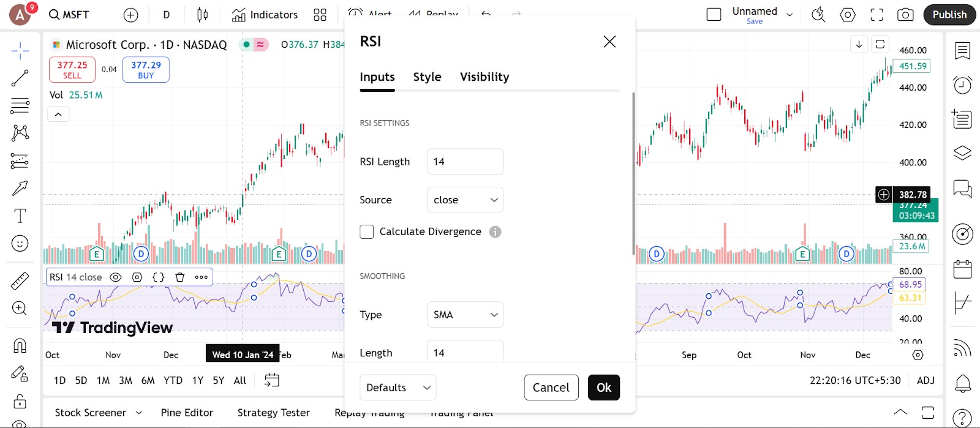Click the MSFT symbol search

(69, 15)
